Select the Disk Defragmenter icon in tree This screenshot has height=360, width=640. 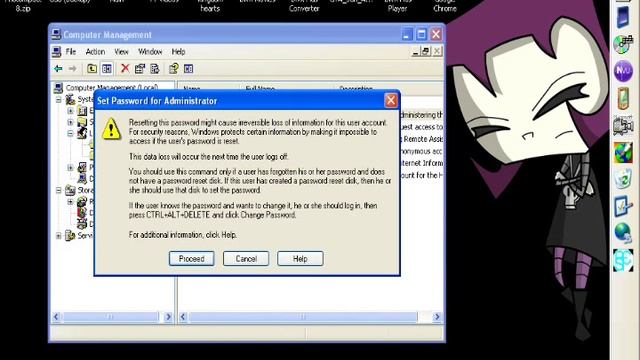tap(82, 213)
